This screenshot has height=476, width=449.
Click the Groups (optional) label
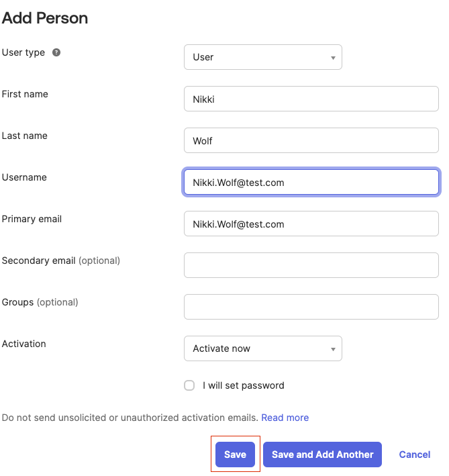point(40,302)
